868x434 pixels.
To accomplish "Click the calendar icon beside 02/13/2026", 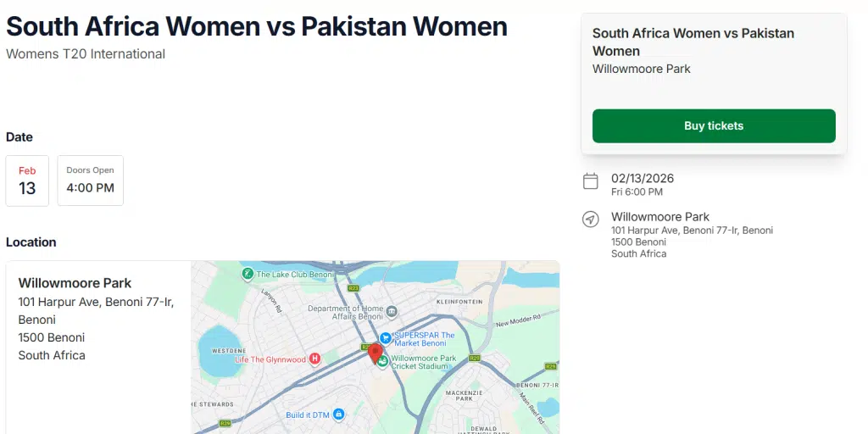I will click(591, 181).
